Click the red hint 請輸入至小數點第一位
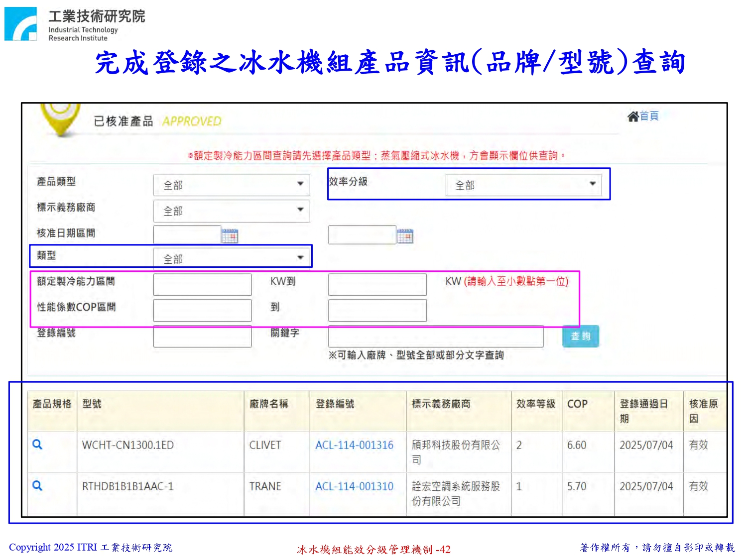This screenshot has height=560, width=747. (x=516, y=281)
